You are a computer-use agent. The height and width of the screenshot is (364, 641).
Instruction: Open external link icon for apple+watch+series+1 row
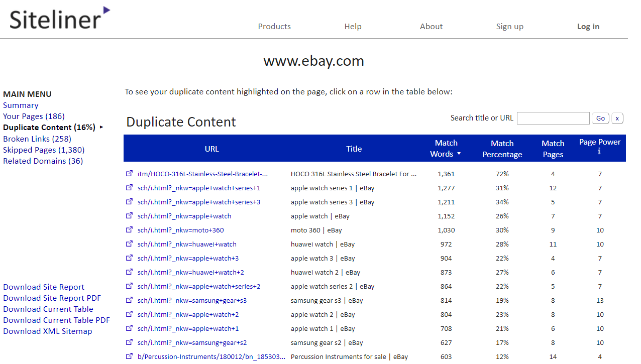point(129,188)
